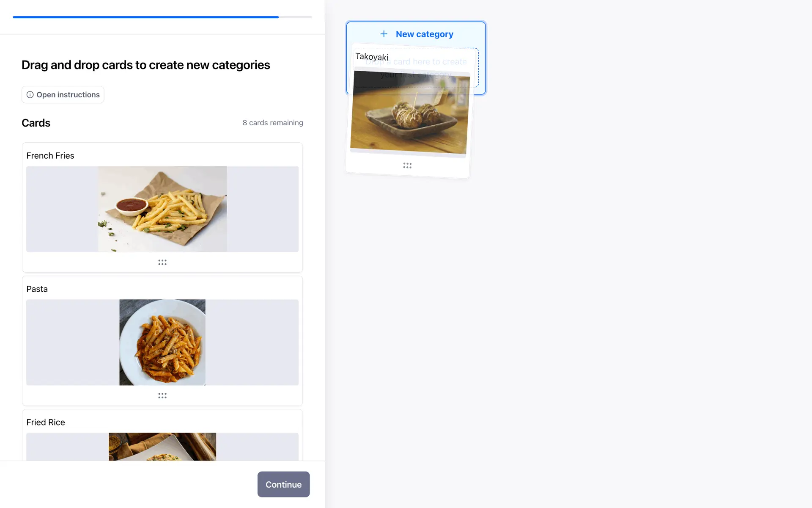Click the plus icon next to New category
812x508 pixels.
384,34
